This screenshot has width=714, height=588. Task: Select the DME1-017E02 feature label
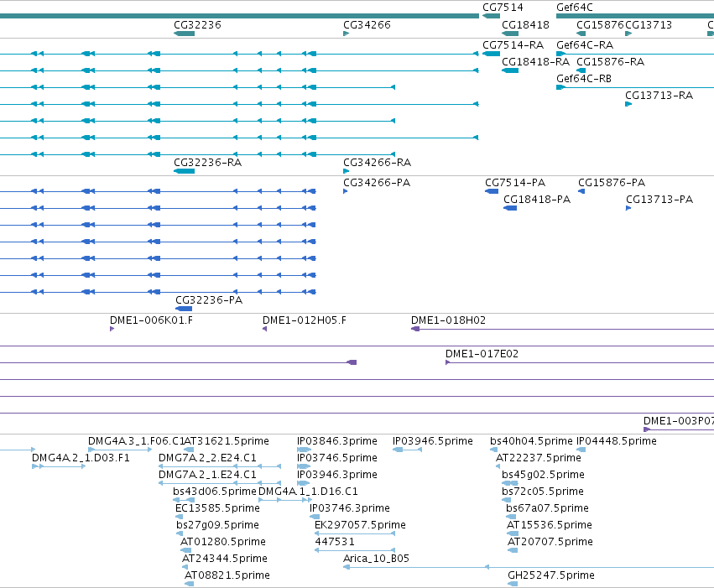[x=482, y=354]
